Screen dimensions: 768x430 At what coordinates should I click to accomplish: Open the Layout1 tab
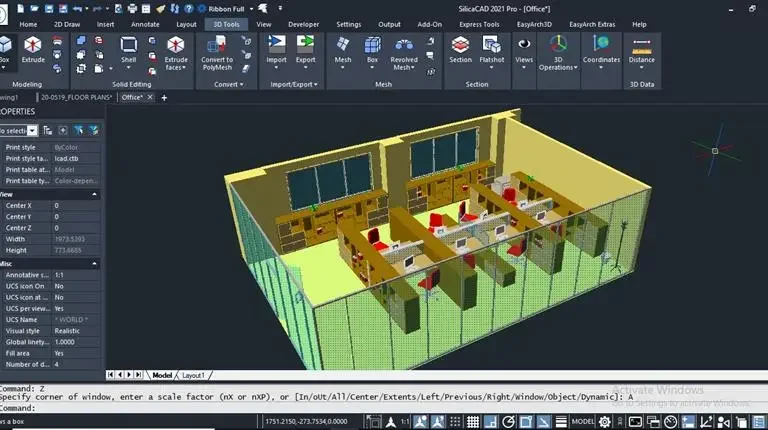(x=193, y=375)
